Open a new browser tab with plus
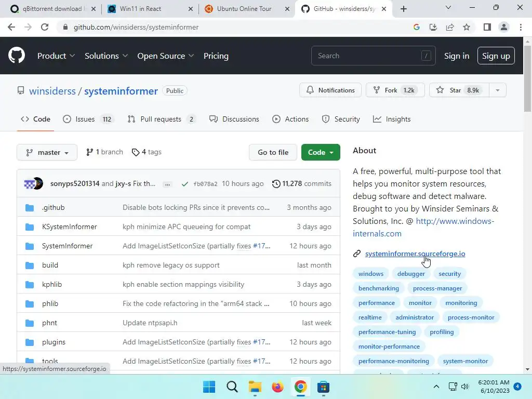 403,9
